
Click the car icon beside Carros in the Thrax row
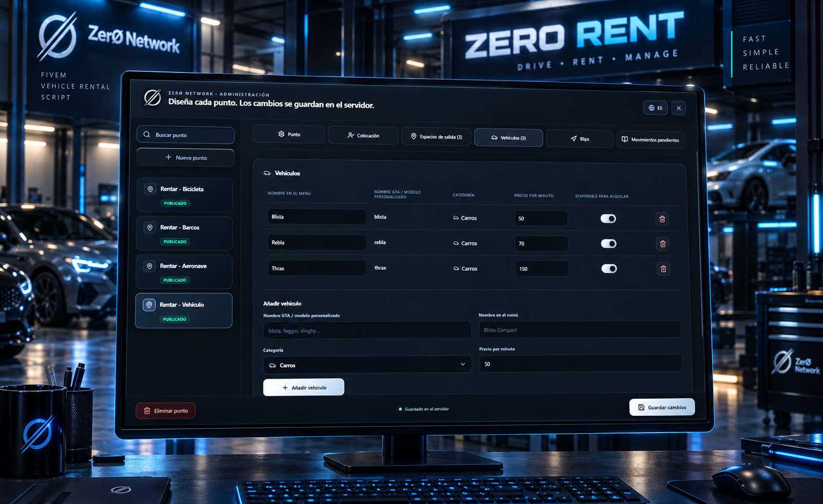coord(456,268)
